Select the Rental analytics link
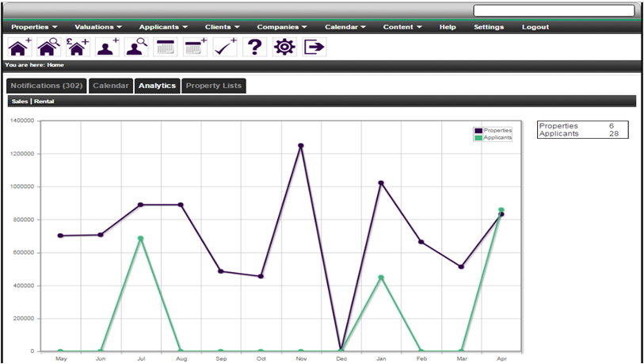 pyautogui.click(x=44, y=102)
